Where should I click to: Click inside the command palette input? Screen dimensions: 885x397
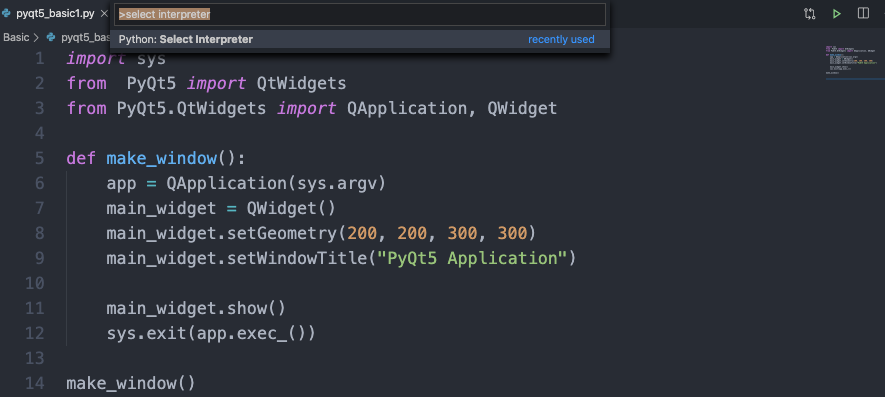tap(360, 15)
